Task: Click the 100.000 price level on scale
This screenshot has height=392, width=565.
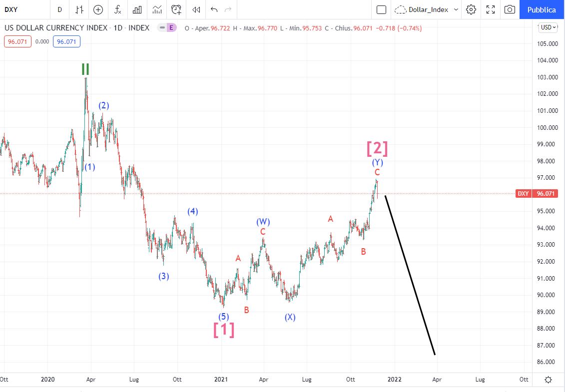Action: pyautogui.click(x=548, y=127)
